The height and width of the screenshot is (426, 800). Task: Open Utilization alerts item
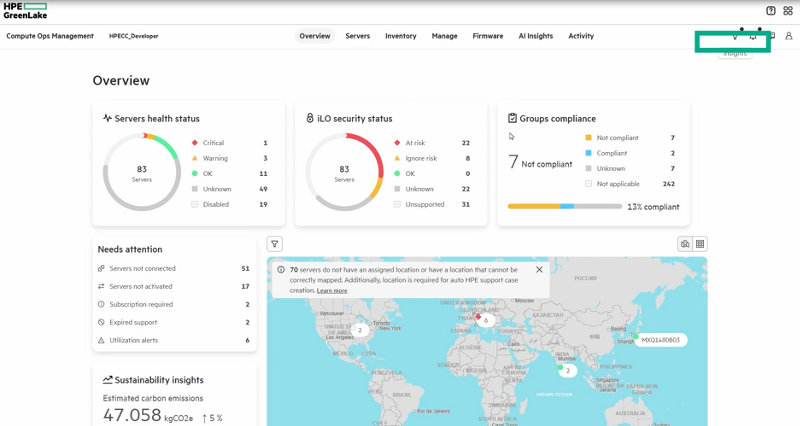174,340
